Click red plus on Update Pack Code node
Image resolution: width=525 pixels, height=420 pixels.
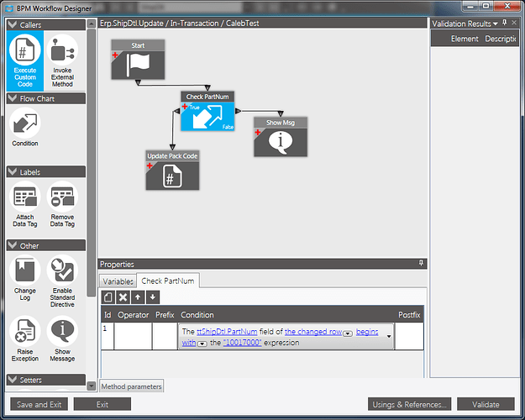point(150,165)
